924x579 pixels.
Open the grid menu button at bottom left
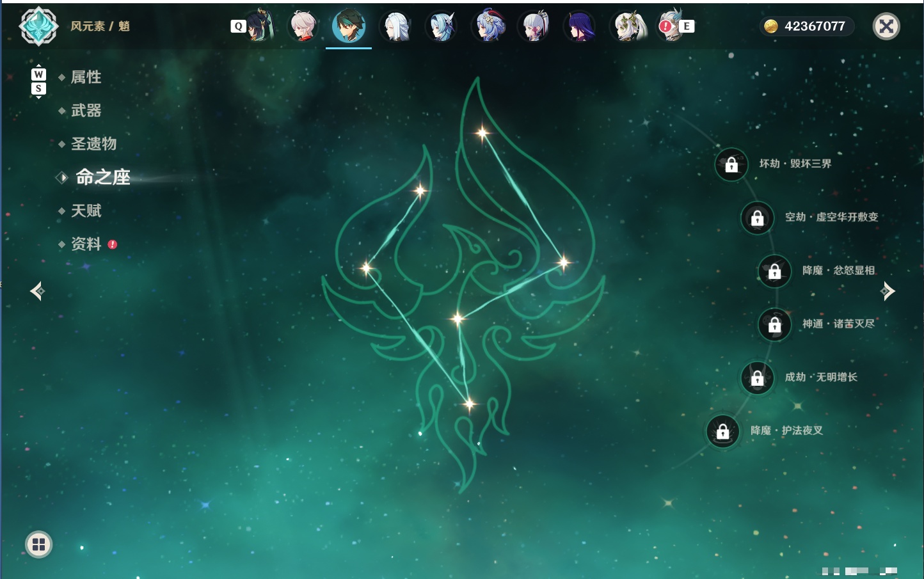coord(38,544)
